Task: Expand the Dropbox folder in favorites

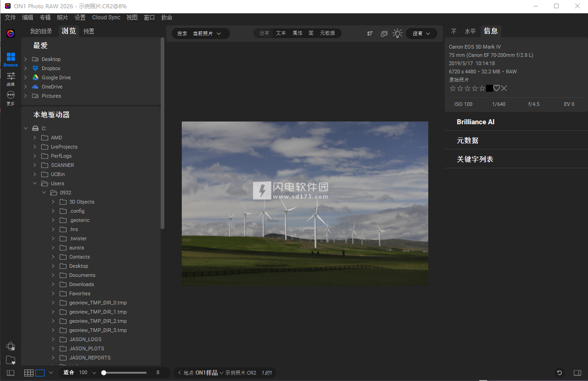Action: tap(26, 68)
